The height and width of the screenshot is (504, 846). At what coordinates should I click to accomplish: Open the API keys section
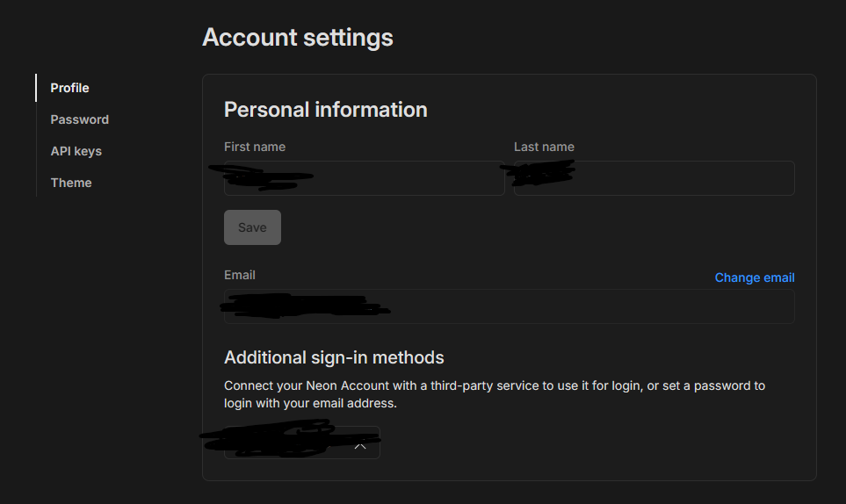click(x=76, y=151)
